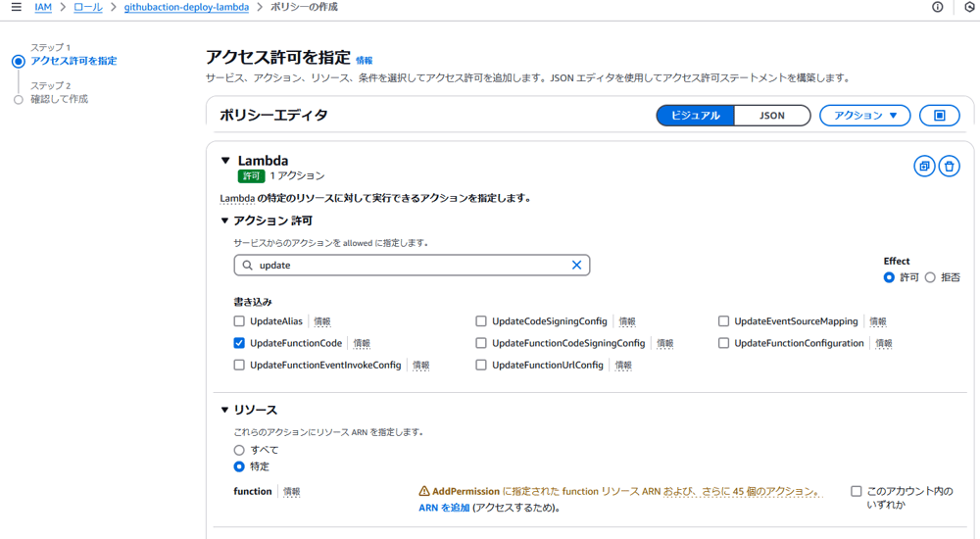The height and width of the screenshot is (539, 980).
Task: Click the warning triangle icon beside AddPermission
Action: pos(424,492)
